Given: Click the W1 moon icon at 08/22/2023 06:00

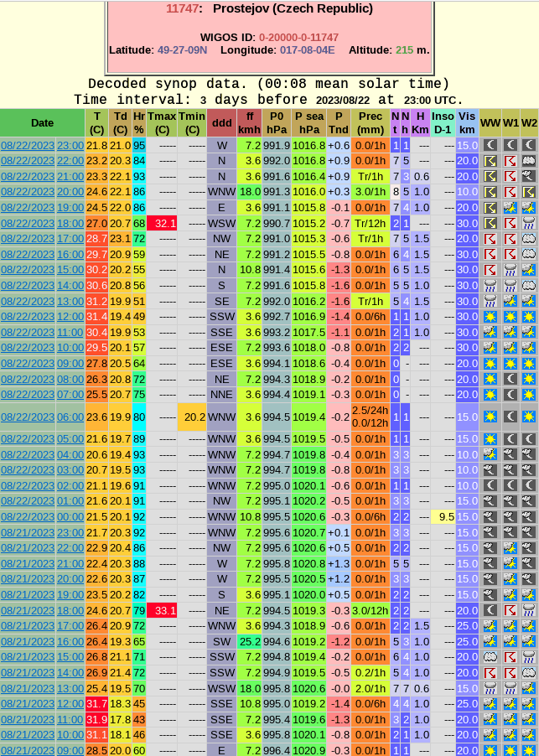Looking at the screenshot, I should coord(510,417).
